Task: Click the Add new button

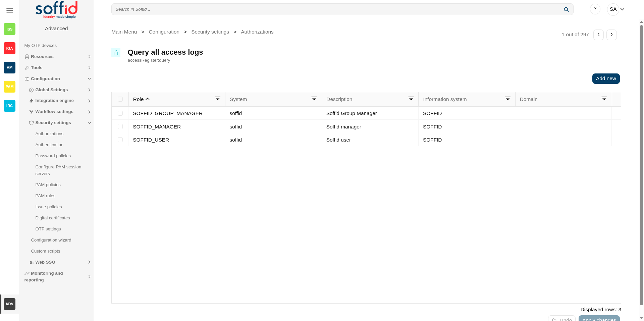Action: 606,78
